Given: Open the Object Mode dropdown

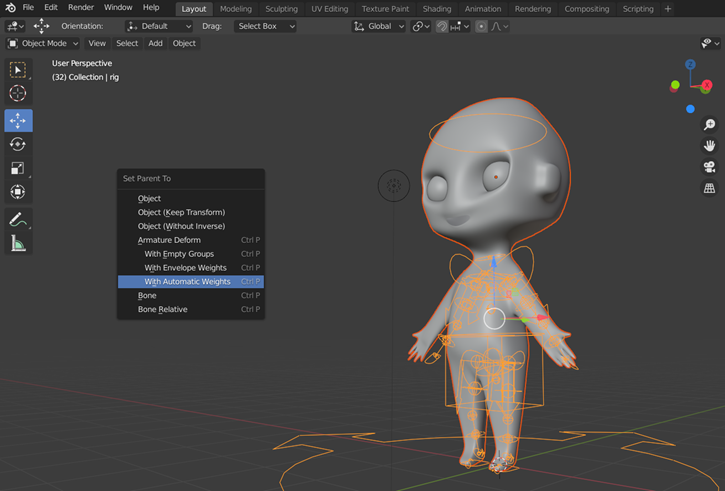Looking at the screenshot, I should [x=43, y=43].
